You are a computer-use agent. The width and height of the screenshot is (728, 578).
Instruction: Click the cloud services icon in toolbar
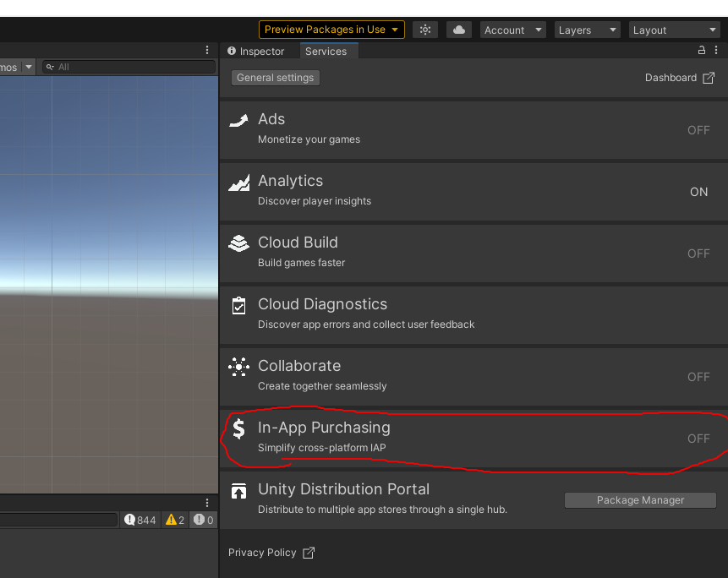click(459, 30)
